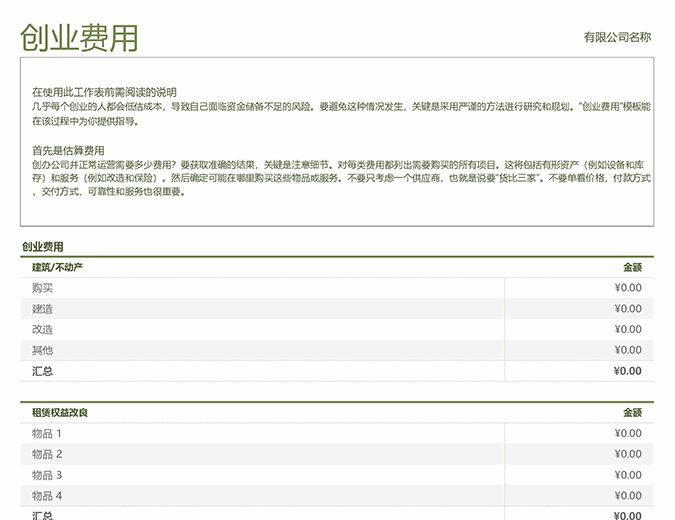This screenshot has height=520, width=675.
Task: Click 金额 header of 建筑/不动产 table
Action: coord(632,267)
